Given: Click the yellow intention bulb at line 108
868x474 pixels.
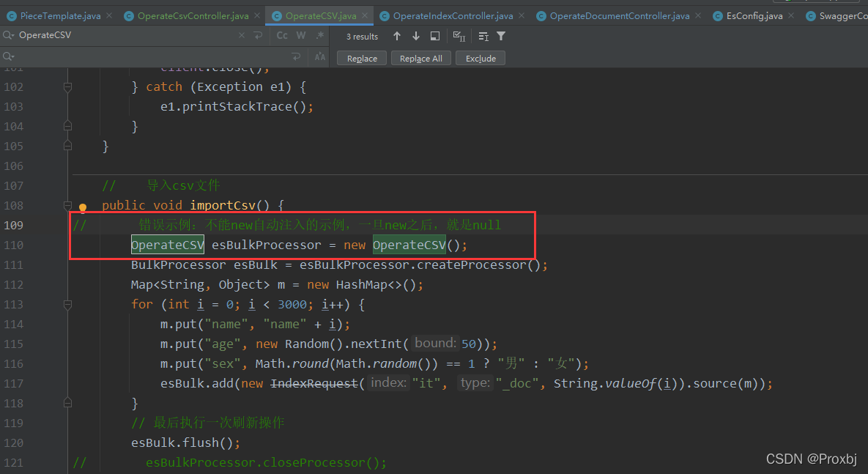Looking at the screenshot, I should tap(83, 207).
